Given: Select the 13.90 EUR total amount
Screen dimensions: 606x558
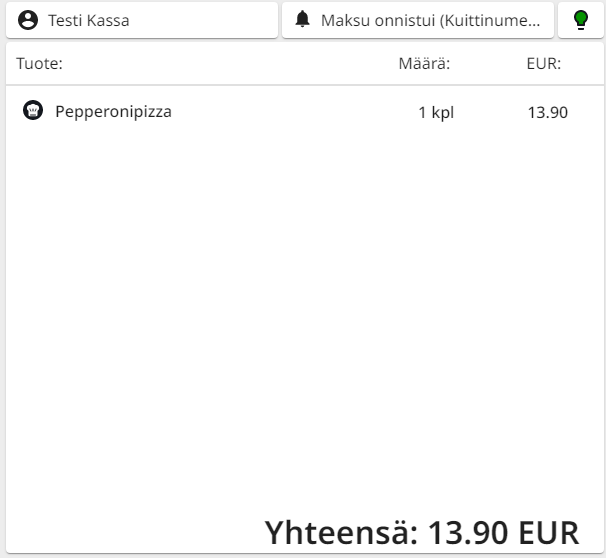Looking at the screenshot, I should coord(504,531).
